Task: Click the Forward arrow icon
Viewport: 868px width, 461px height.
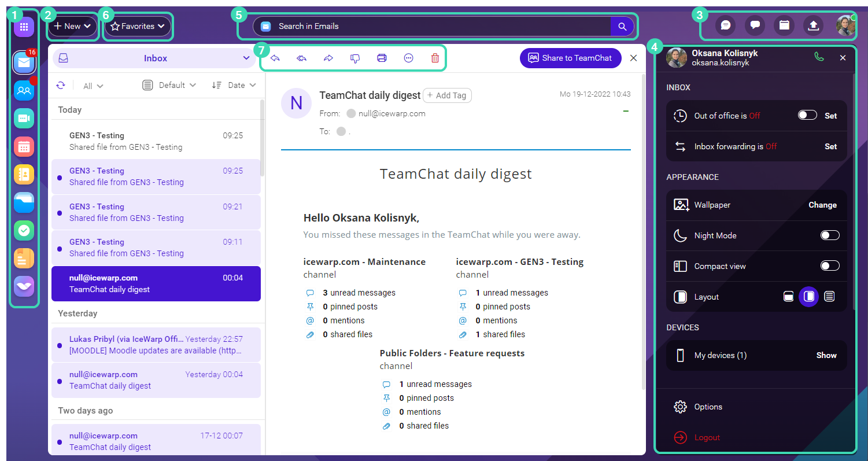Action: (x=328, y=58)
